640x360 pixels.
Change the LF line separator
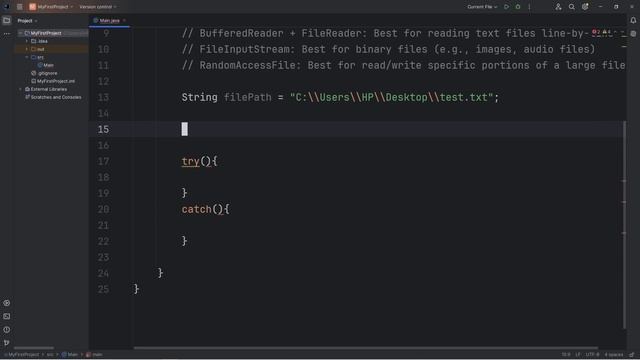578,355
